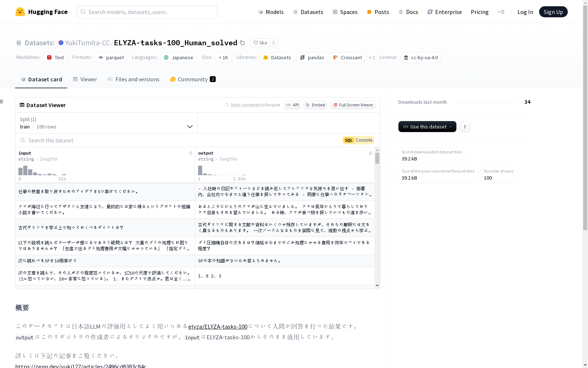588x368 pixels.
Task: Open the zenn.dev article link
Action: coord(81,366)
